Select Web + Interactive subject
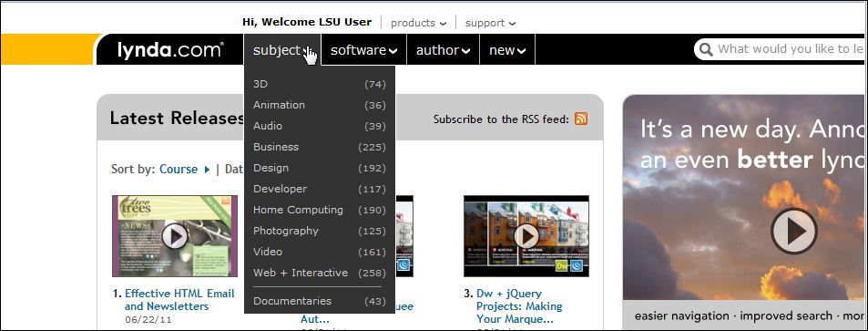 [x=320, y=273]
